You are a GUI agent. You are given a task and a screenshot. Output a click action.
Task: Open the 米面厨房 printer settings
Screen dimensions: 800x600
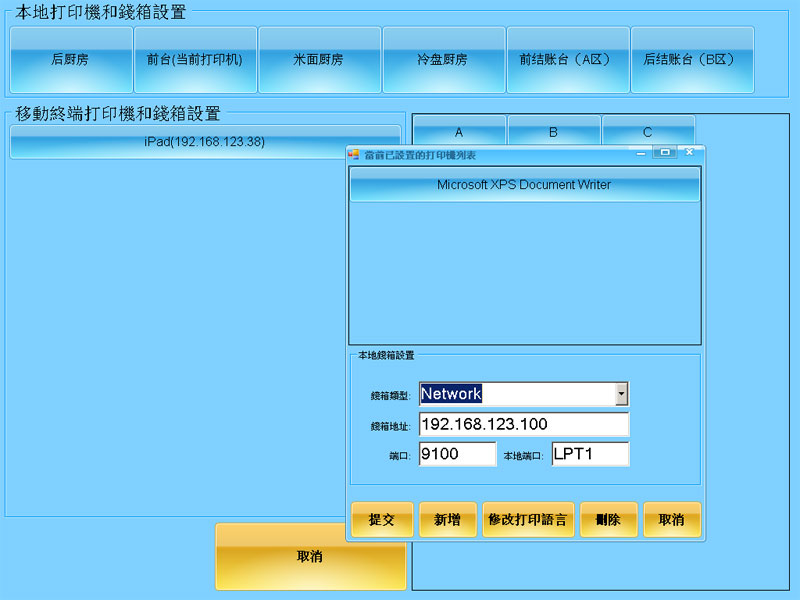click(319, 60)
